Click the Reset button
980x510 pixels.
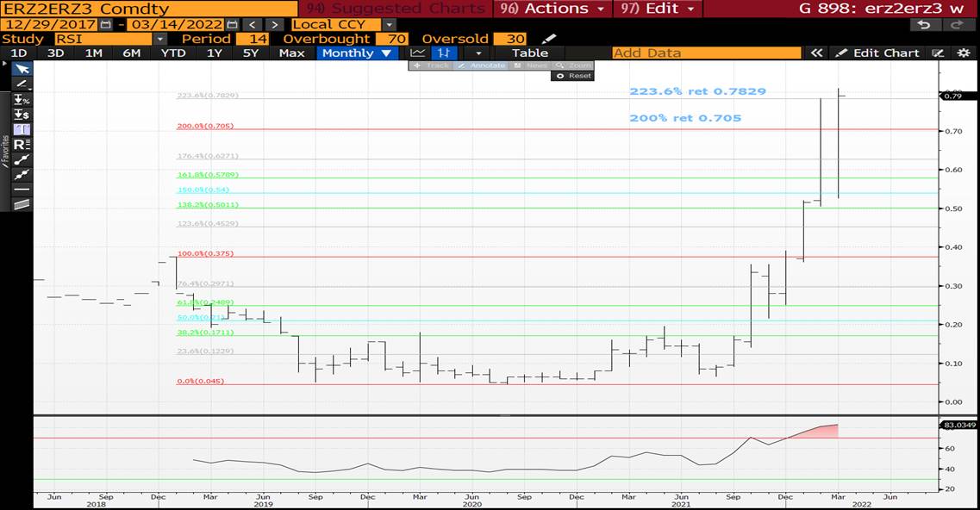click(x=573, y=76)
